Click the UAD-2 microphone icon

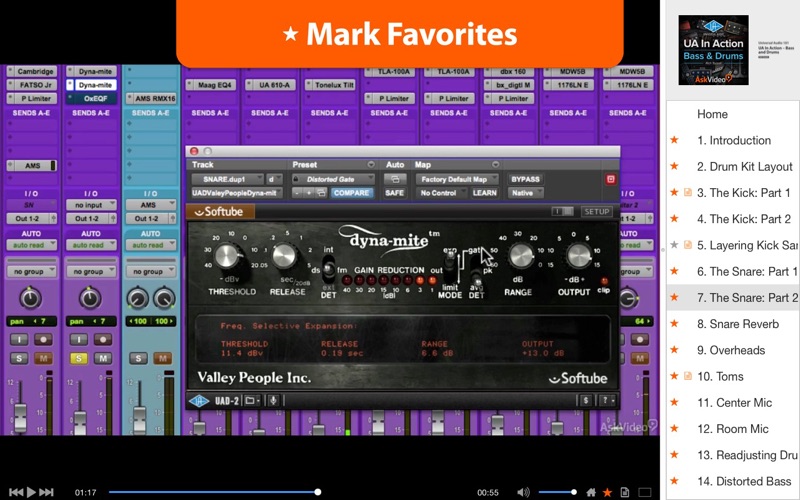point(273,401)
